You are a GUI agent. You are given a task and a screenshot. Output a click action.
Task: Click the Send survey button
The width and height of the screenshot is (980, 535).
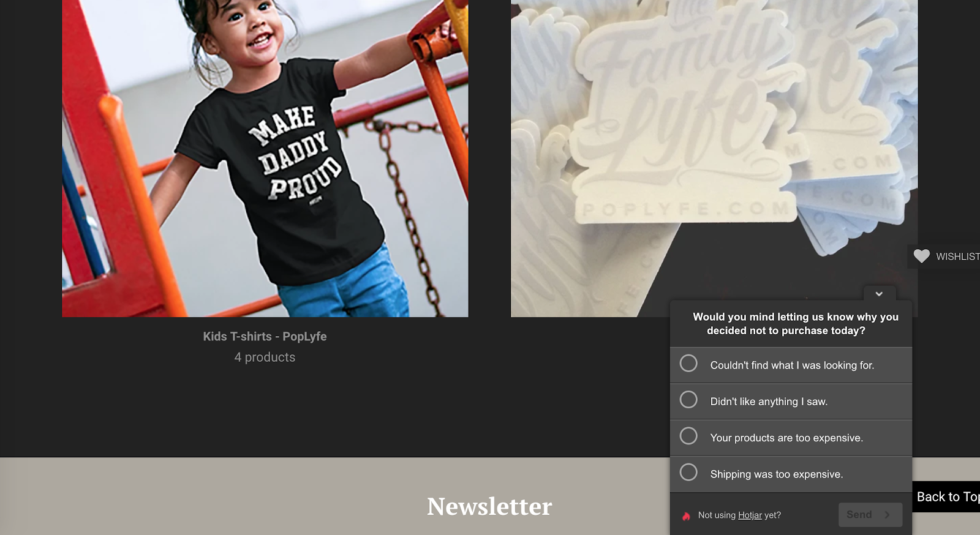[x=870, y=515]
